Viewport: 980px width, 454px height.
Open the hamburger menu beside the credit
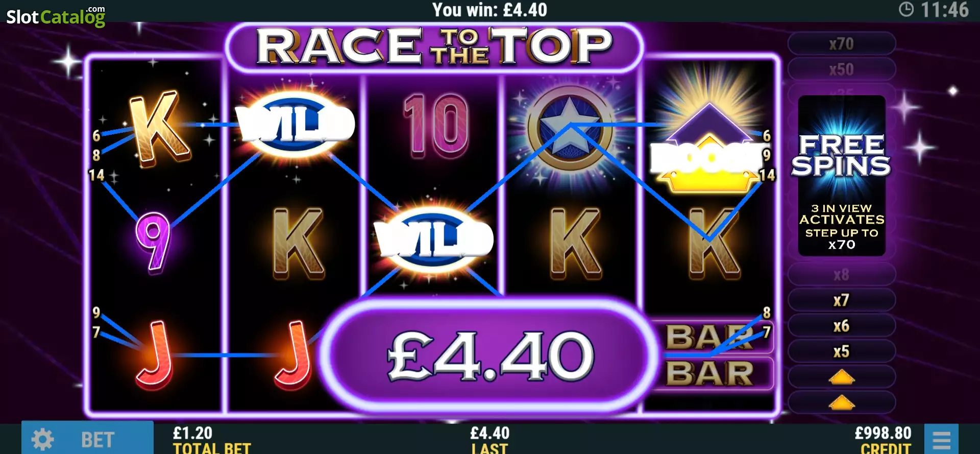click(941, 440)
